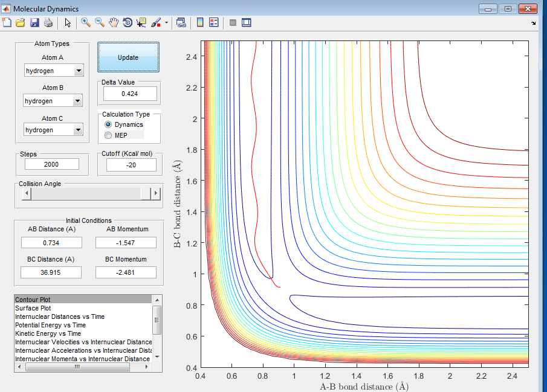Activate the Rotate 3D tool

pos(128,22)
